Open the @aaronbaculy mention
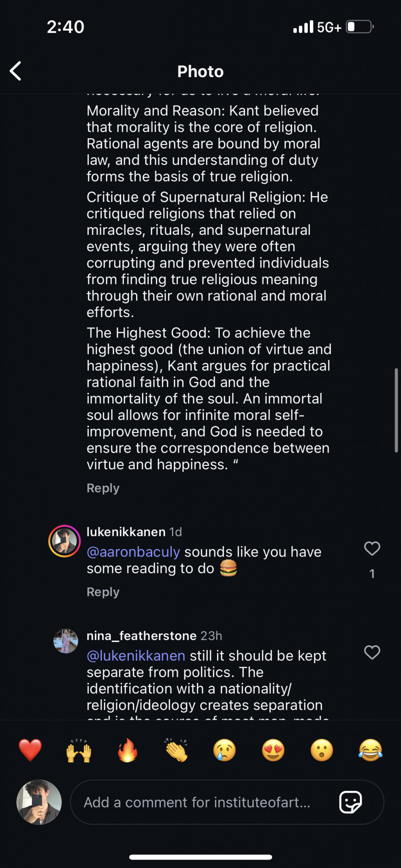The height and width of the screenshot is (868, 401). (133, 552)
